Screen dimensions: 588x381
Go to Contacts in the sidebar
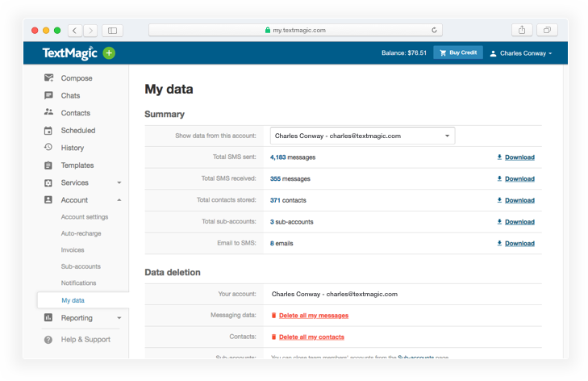(x=75, y=113)
